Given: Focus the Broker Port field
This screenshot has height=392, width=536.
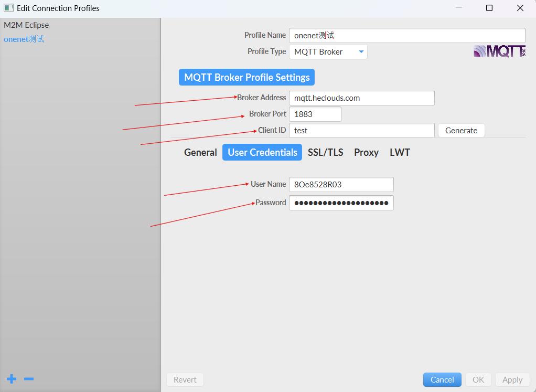Looking at the screenshot, I should coord(315,114).
